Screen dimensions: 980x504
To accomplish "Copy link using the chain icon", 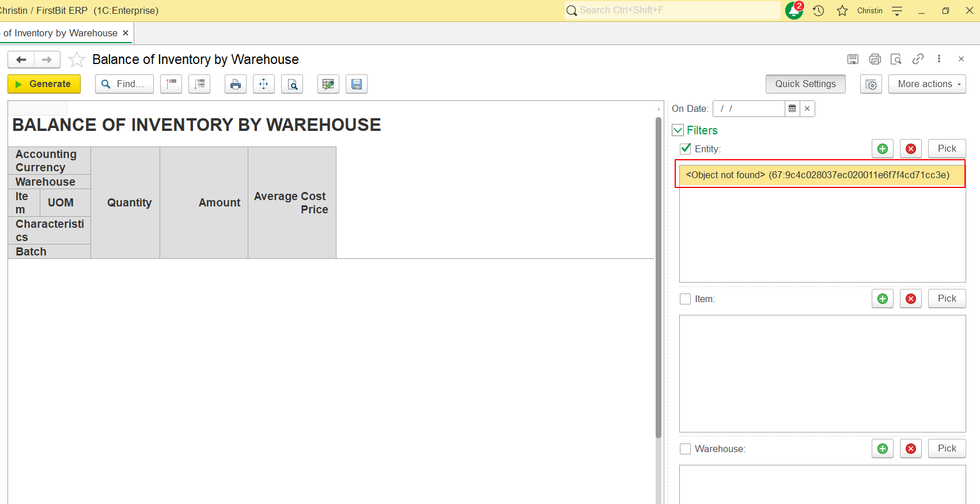I will 918,59.
